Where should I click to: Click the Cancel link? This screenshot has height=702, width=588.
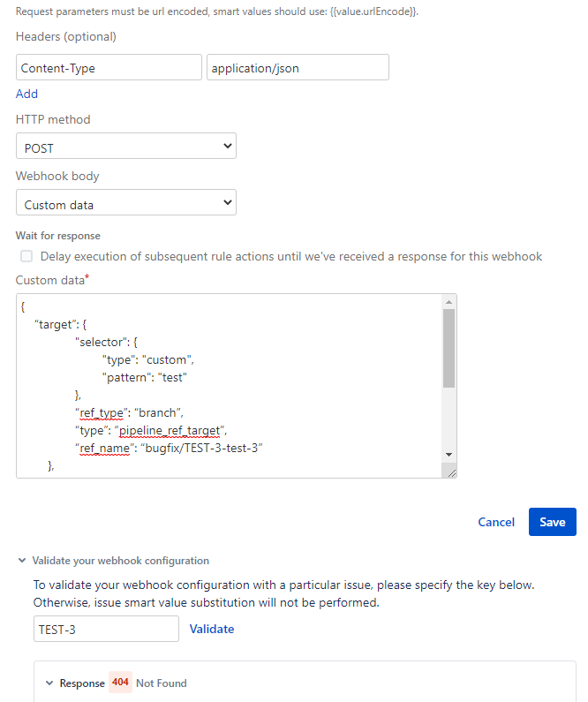(496, 522)
